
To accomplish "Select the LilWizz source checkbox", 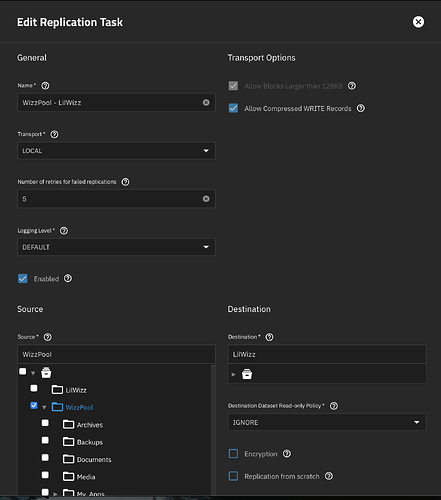I will (x=34, y=388).
